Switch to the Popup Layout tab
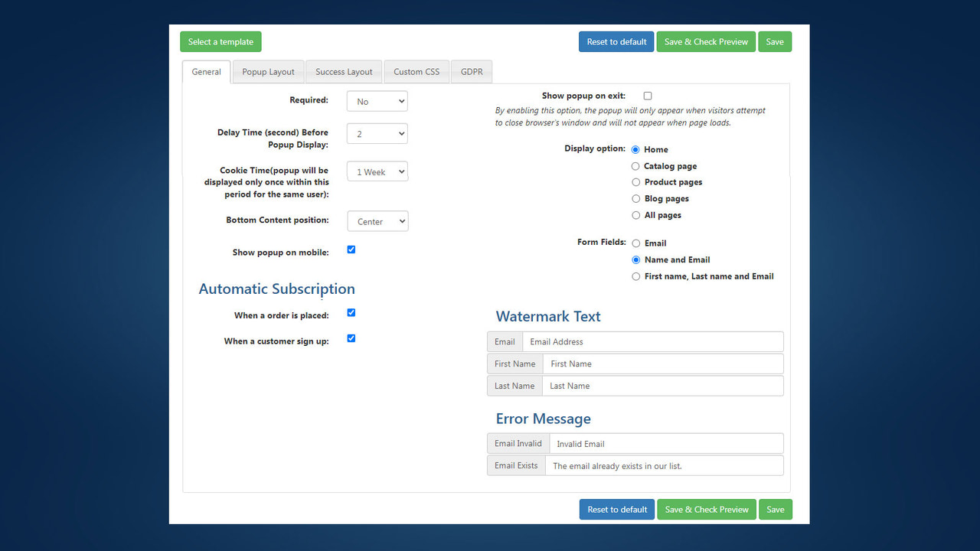Image resolution: width=980 pixels, height=551 pixels. tap(268, 71)
